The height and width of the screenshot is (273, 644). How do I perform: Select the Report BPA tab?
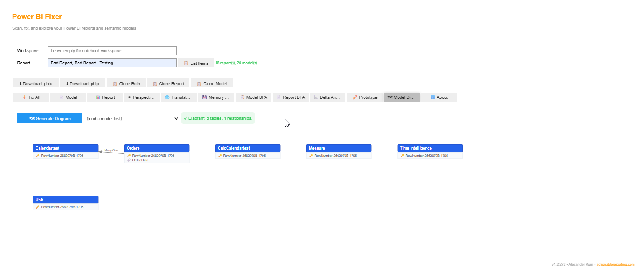click(290, 97)
